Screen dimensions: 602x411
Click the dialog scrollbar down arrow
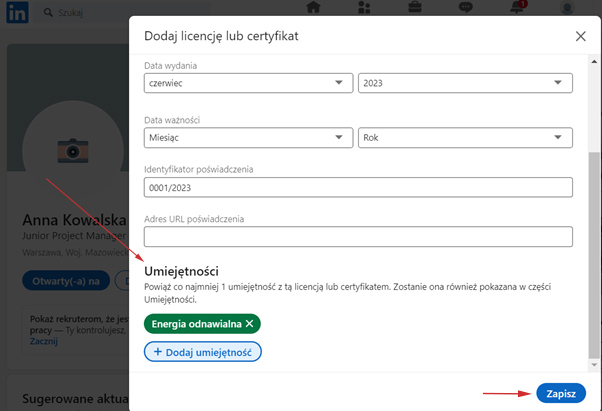click(x=594, y=365)
